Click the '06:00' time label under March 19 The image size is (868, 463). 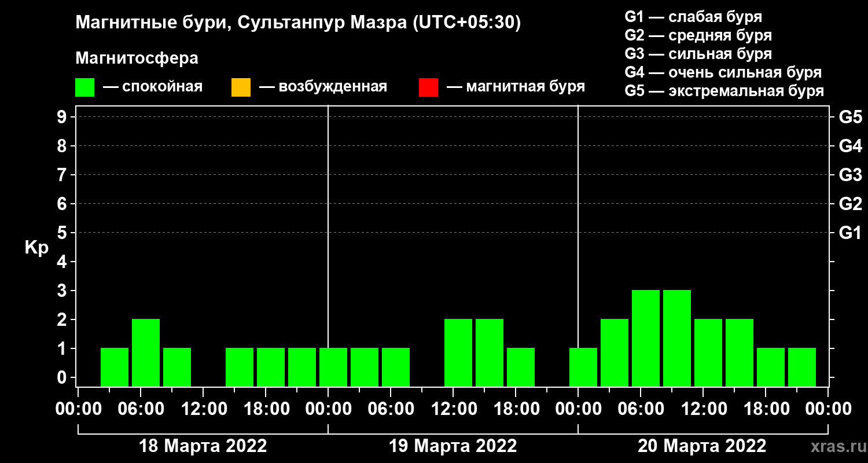391,409
